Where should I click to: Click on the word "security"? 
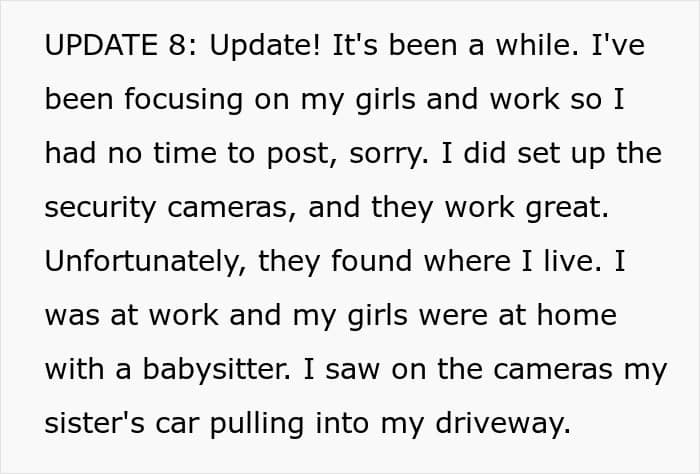(103, 208)
